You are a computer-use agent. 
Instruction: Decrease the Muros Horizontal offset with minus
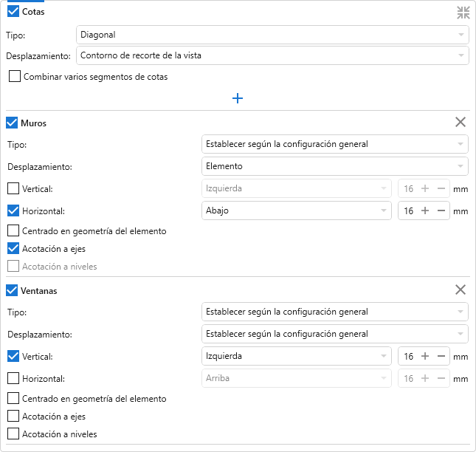coord(441,210)
